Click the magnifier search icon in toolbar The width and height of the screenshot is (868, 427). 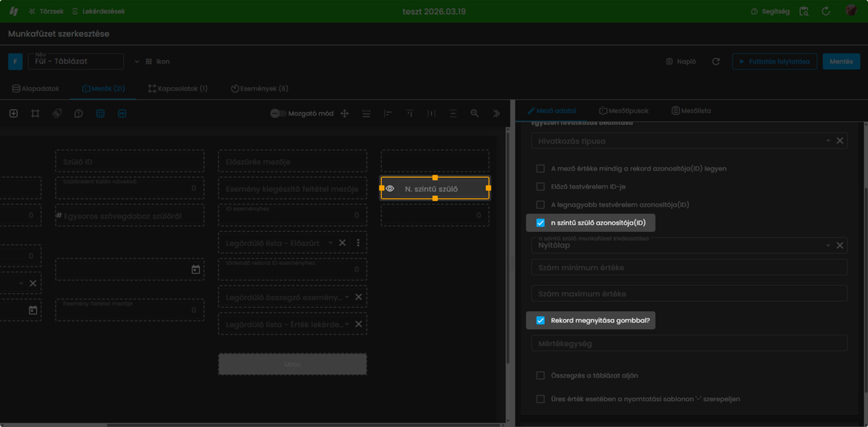474,114
